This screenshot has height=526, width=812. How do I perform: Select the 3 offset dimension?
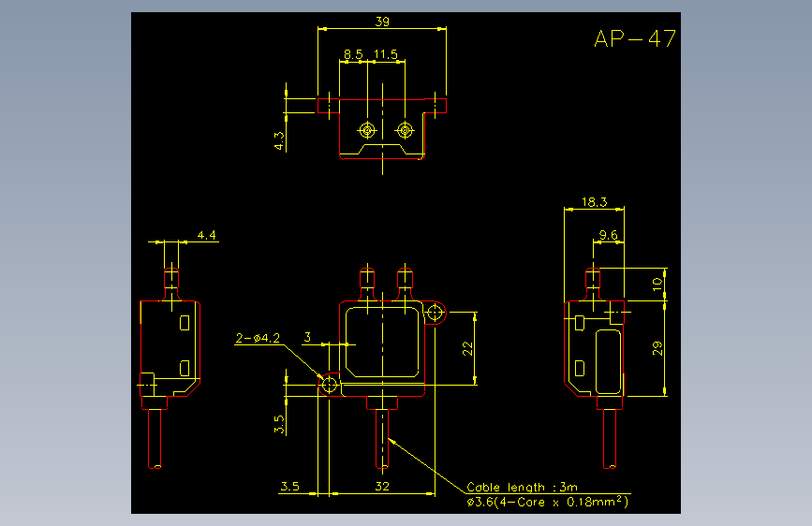307,338
